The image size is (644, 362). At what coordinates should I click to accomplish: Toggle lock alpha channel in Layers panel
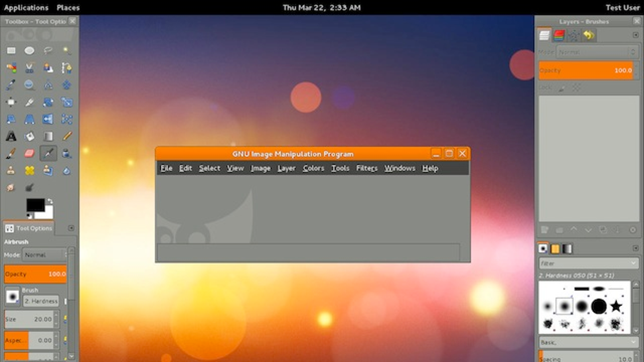pyautogui.click(x=576, y=87)
